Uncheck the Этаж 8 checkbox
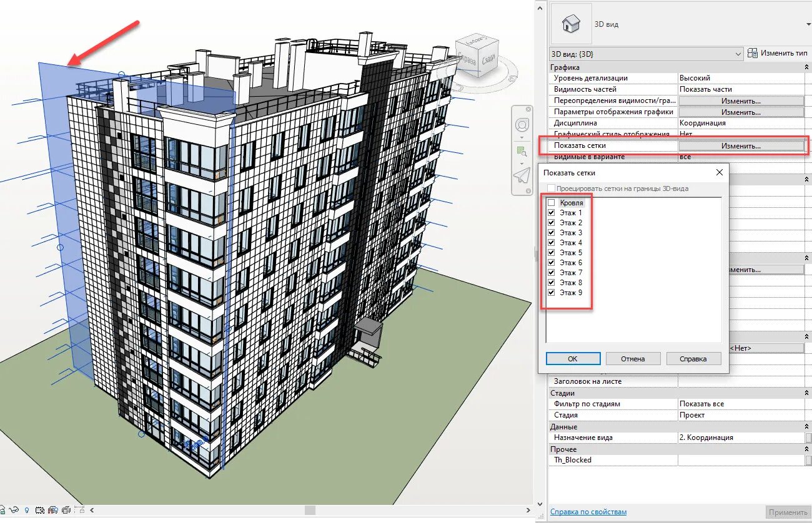Image resolution: width=812 pixels, height=523 pixels. coord(551,283)
